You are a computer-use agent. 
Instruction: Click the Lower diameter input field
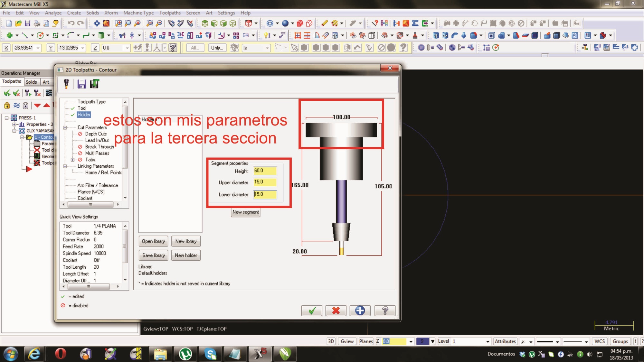pos(265,194)
